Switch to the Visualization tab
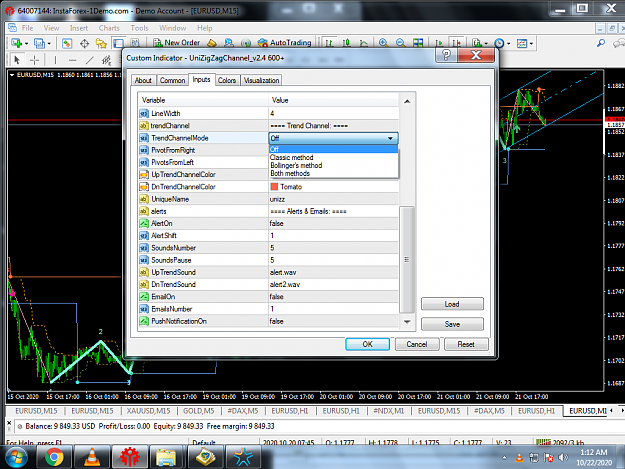This screenshot has width=625, height=469. click(x=261, y=80)
